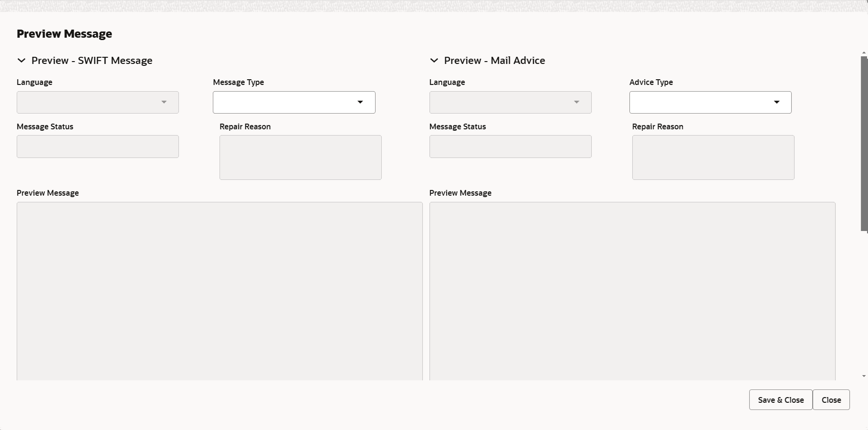Select the Message Type combo box field

[294, 102]
